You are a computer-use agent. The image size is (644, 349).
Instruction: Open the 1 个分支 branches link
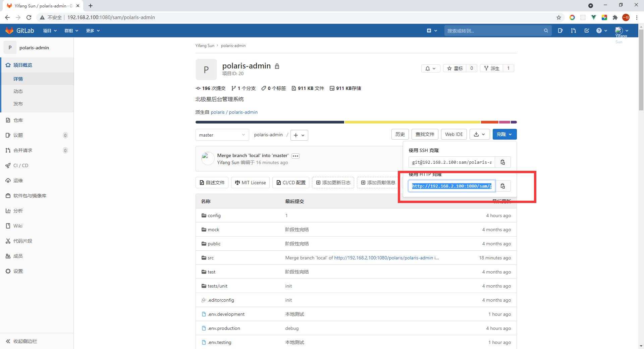tap(244, 88)
